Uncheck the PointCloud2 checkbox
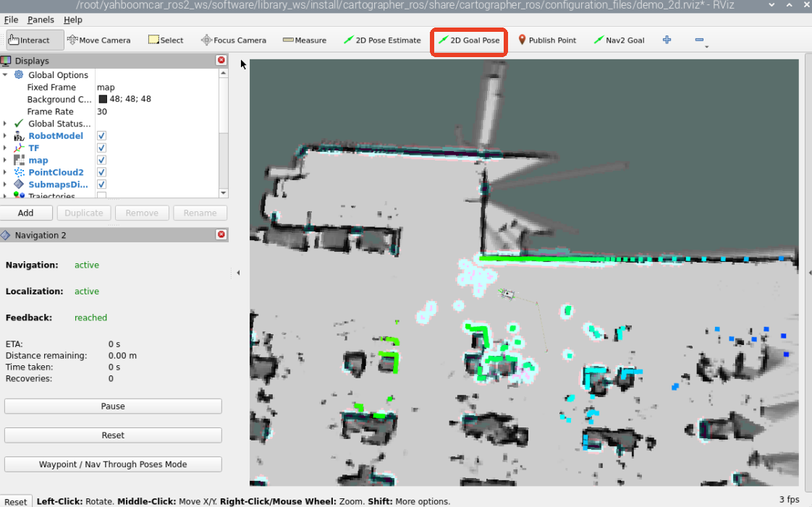812x507 pixels. pyautogui.click(x=101, y=172)
